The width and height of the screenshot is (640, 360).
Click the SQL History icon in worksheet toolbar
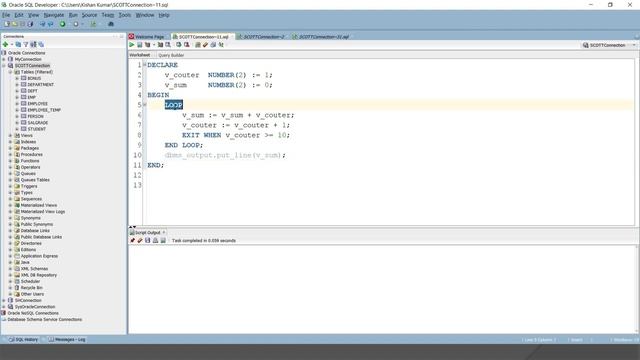pos(213,44)
